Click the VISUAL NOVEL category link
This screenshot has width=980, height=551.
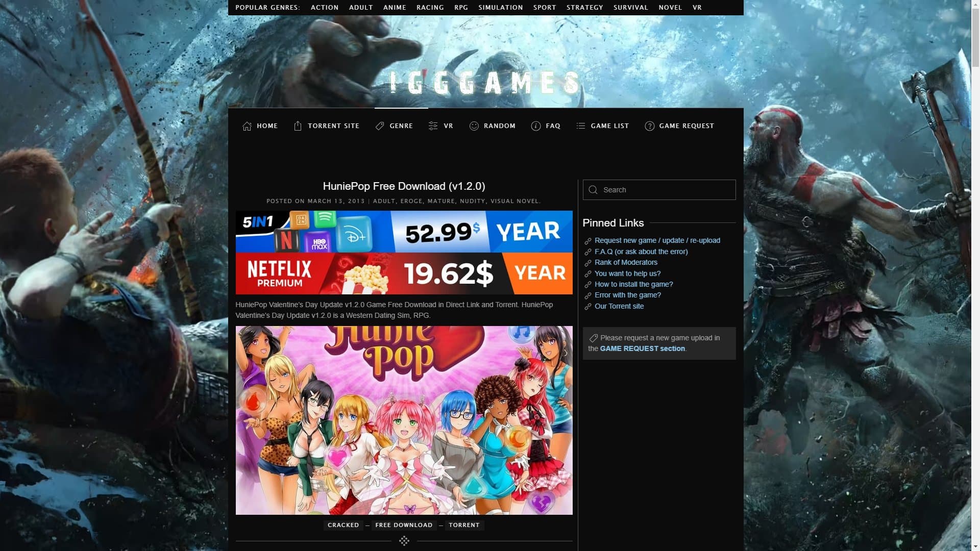[514, 201]
